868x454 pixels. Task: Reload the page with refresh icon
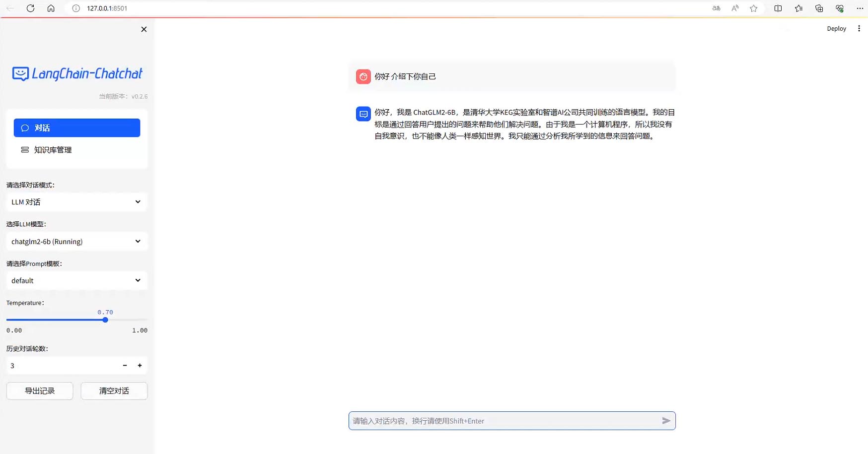[30, 8]
